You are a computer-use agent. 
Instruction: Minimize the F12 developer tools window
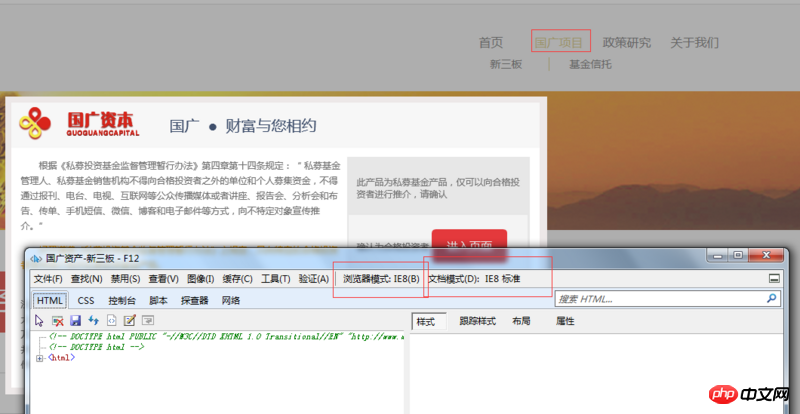[x=719, y=255]
